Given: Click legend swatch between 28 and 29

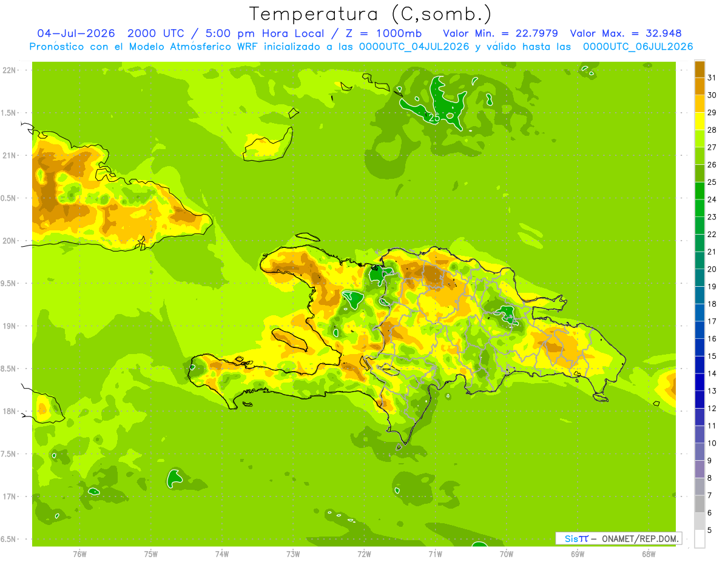Looking at the screenshot, I should click(x=699, y=121).
